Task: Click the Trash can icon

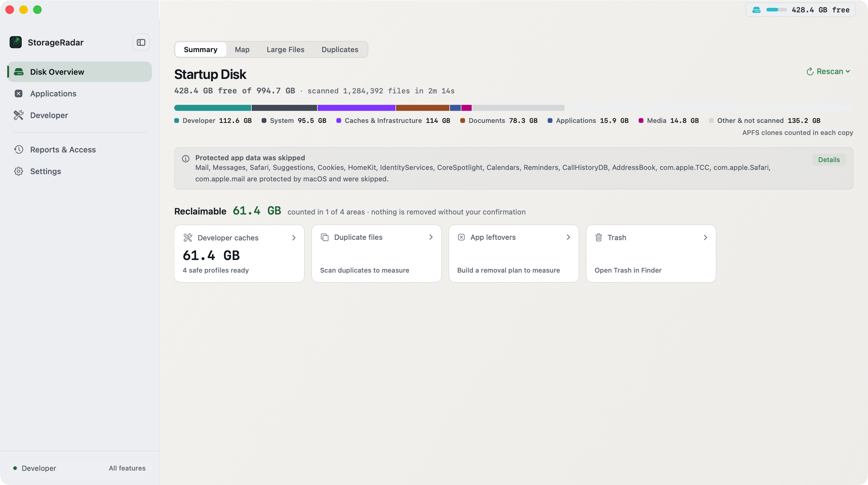Action: click(x=599, y=237)
